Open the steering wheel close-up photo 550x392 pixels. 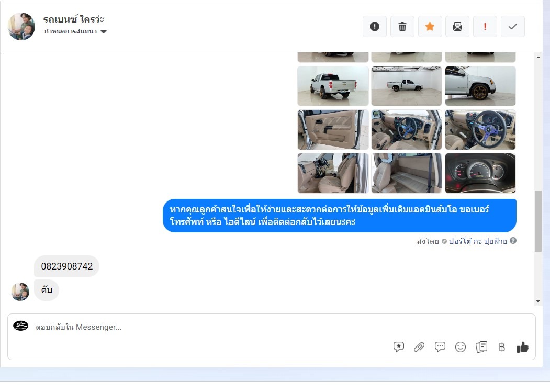click(480, 129)
